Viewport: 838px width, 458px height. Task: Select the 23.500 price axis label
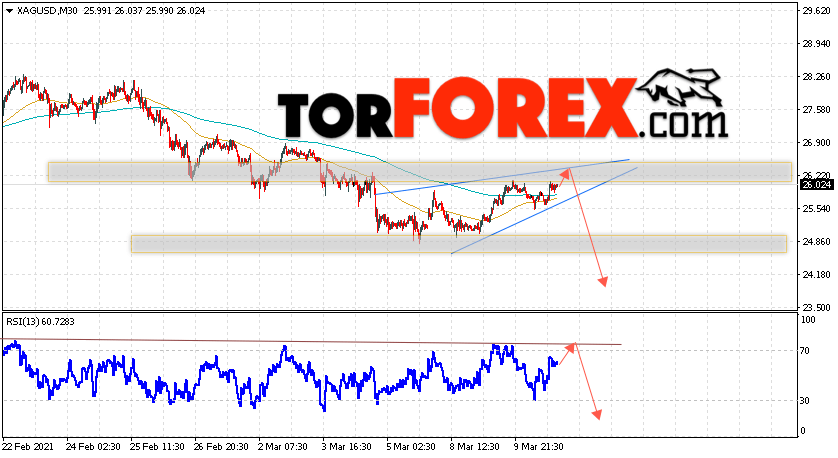[817, 307]
